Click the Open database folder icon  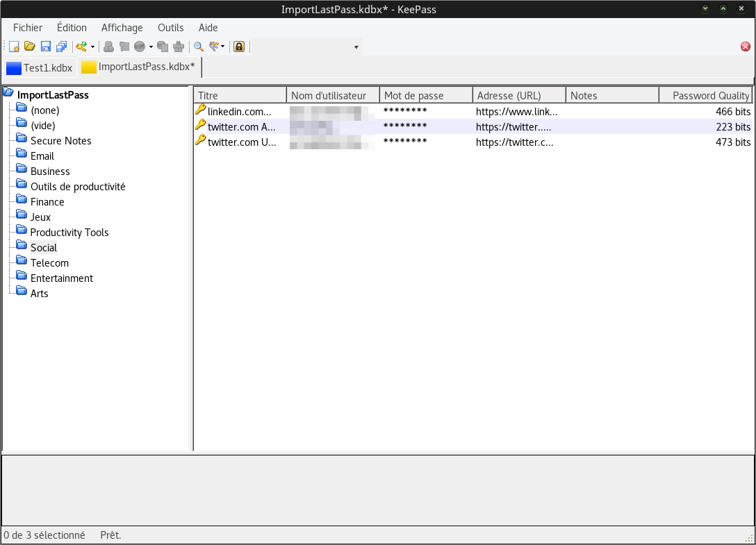pyautogui.click(x=30, y=47)
